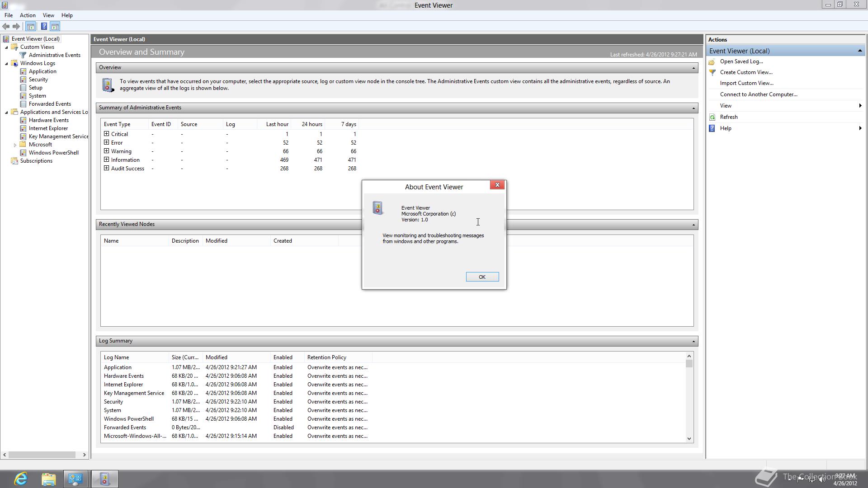Expand the Audit Success event type row
The height and width of the screenshot is (488, 868).
pyautogui.click(x=106, y=168)
